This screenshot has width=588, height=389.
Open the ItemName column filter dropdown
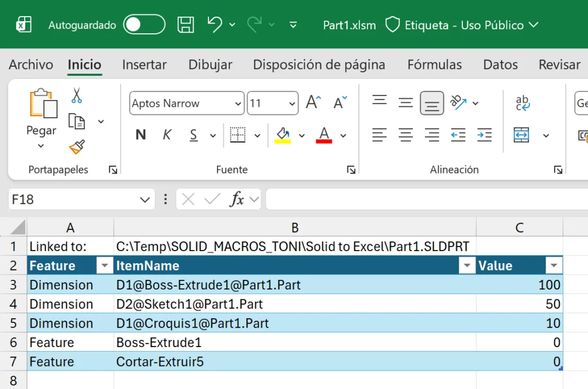[467, 265]
